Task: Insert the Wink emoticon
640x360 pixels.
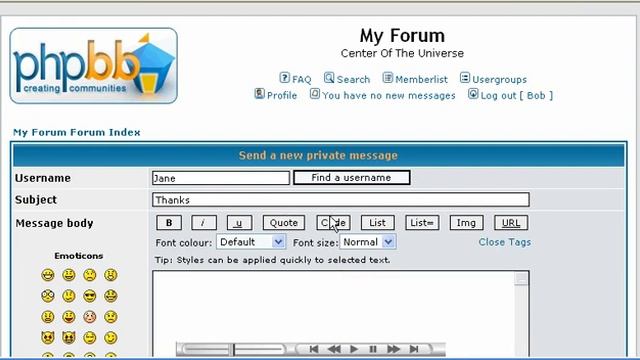Action: [110, 338]
